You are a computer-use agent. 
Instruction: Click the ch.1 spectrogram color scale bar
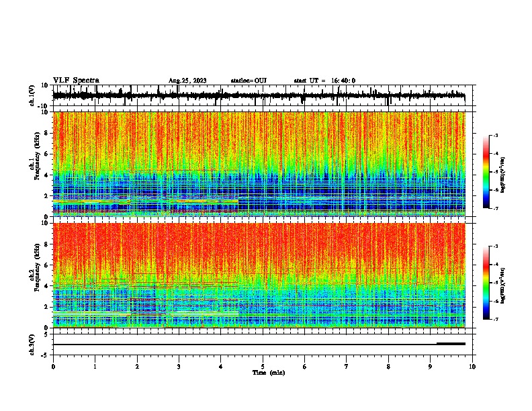(x=486, y=172)
